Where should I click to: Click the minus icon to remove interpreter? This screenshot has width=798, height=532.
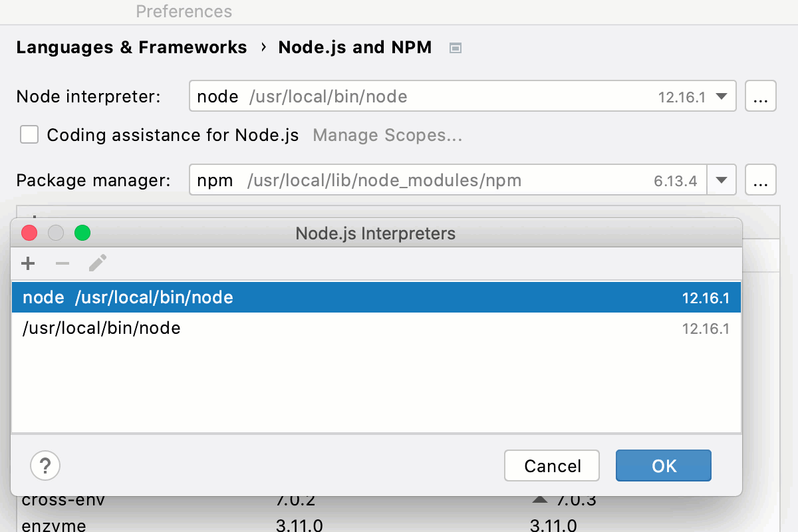click(62, 263)
